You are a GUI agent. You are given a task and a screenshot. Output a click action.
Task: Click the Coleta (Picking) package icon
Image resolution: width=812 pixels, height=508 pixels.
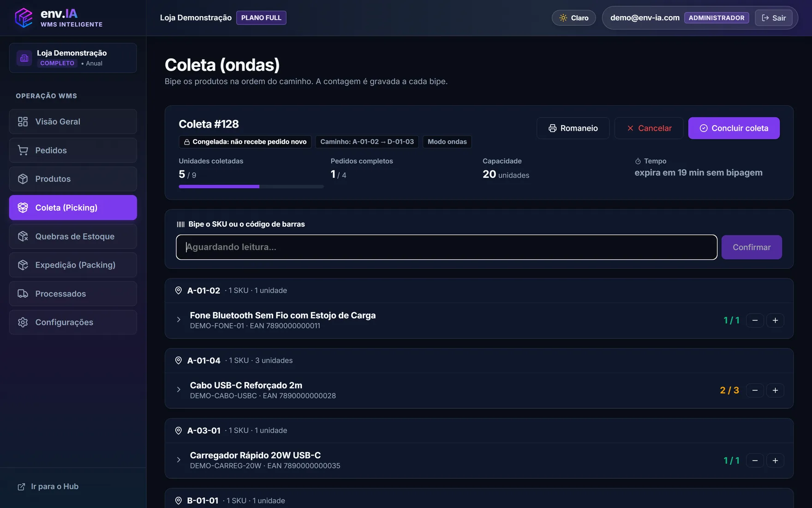pos(23,207)
